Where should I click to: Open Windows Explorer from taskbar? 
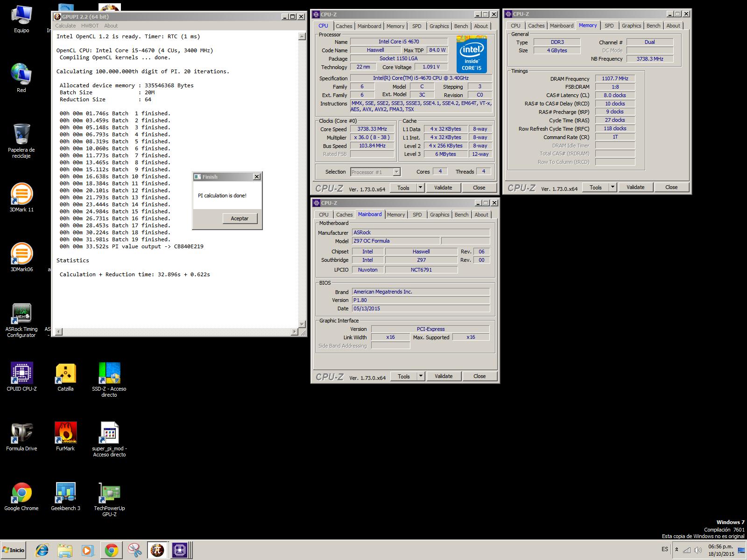65,550
